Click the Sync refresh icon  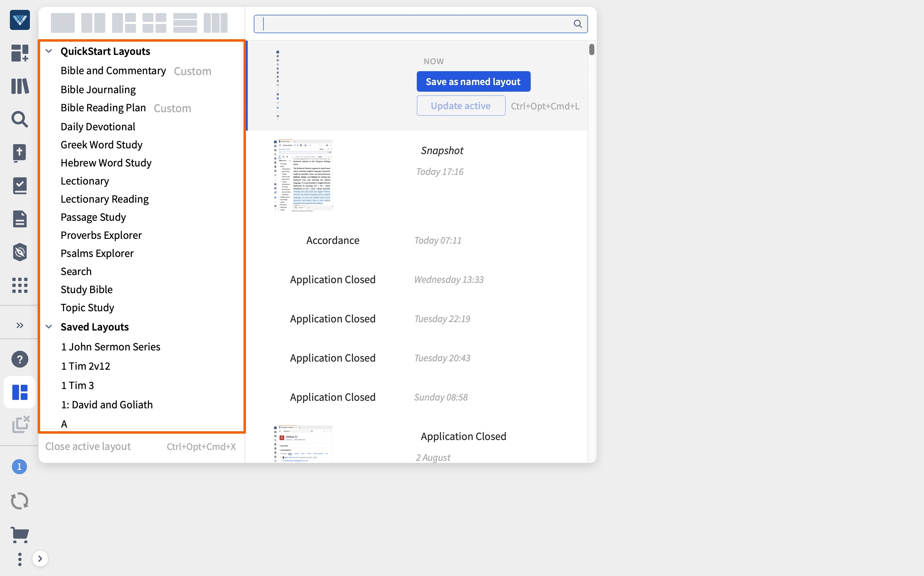click(x=20, y=501)
